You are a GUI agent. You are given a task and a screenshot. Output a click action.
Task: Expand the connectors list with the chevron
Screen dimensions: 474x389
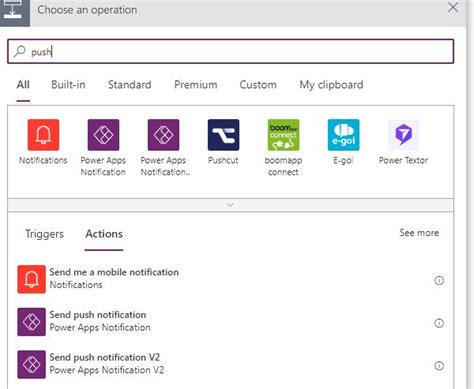pyautogui.click(x=230, y=205)
